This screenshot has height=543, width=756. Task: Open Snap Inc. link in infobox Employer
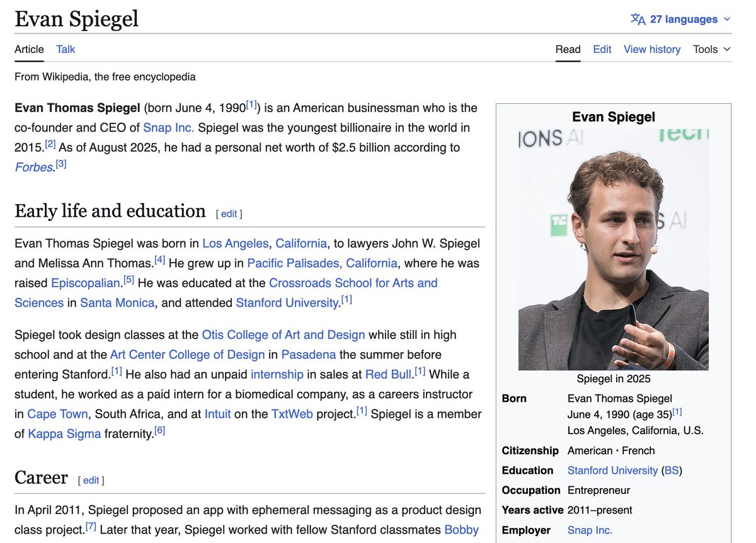(x=590, y=530)
